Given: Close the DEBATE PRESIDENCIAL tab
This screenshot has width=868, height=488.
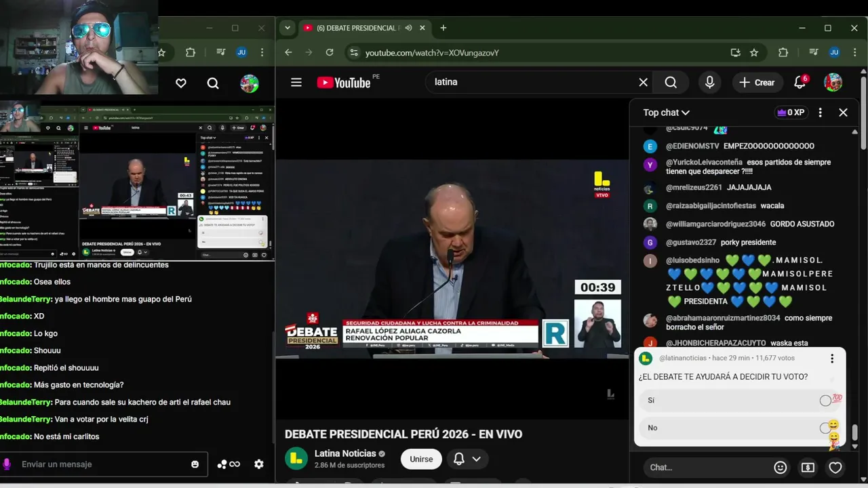Looking at the screenshot, I should click(x=422, y=28).
